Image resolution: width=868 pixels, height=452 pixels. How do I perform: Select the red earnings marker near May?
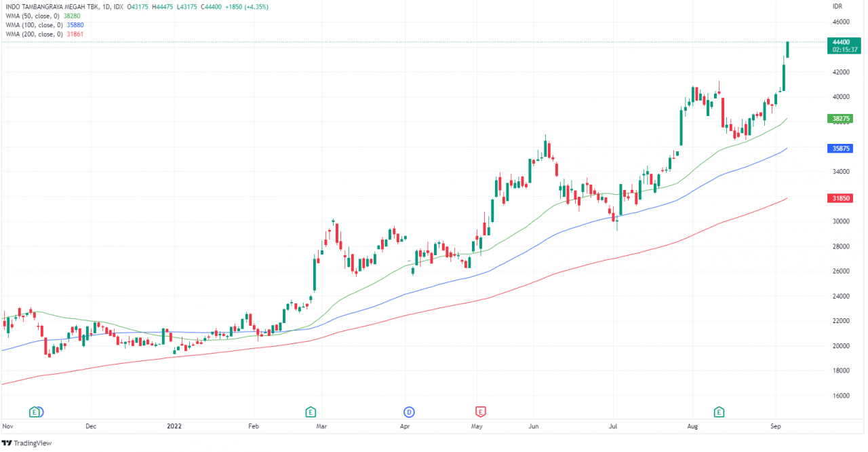(481, 411)
